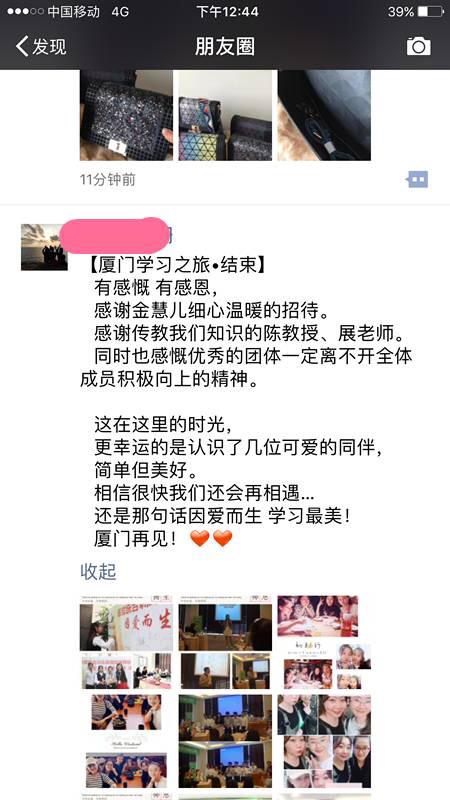Open the glitter black bag photo
The height and width of the screenshot is (800, 450).
[x=126, y=115]
